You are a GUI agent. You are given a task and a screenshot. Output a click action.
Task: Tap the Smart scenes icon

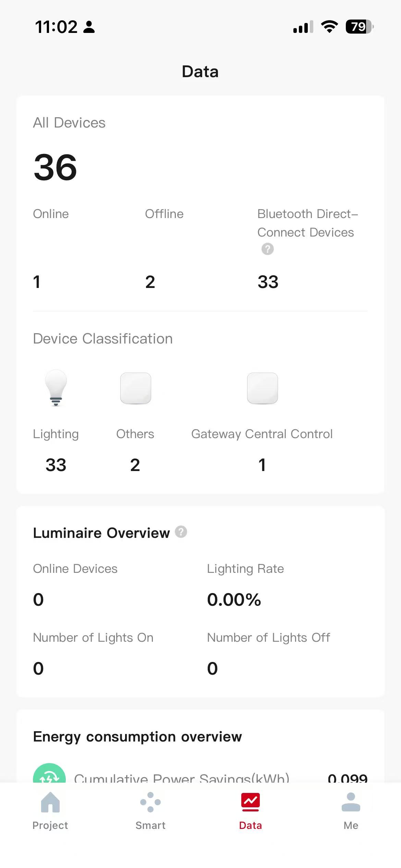pos(150,802)
